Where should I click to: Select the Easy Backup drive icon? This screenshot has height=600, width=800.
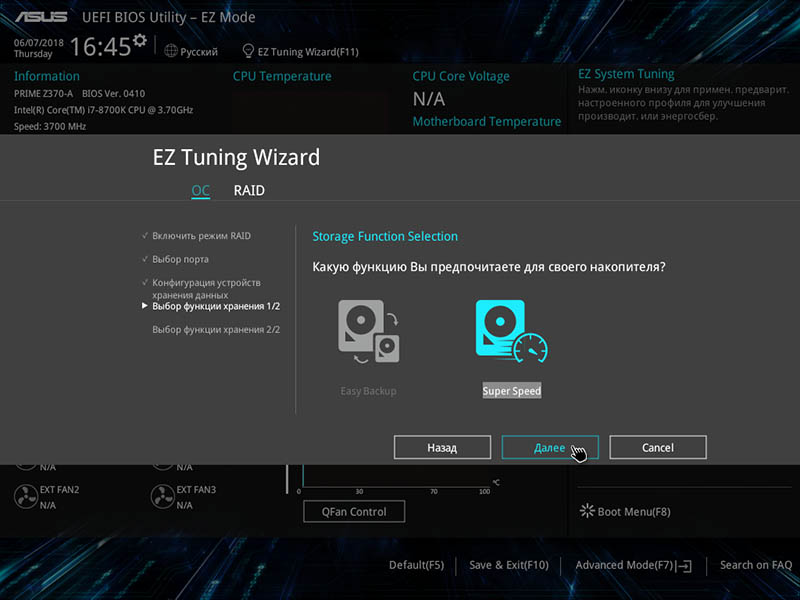point(369,332)
